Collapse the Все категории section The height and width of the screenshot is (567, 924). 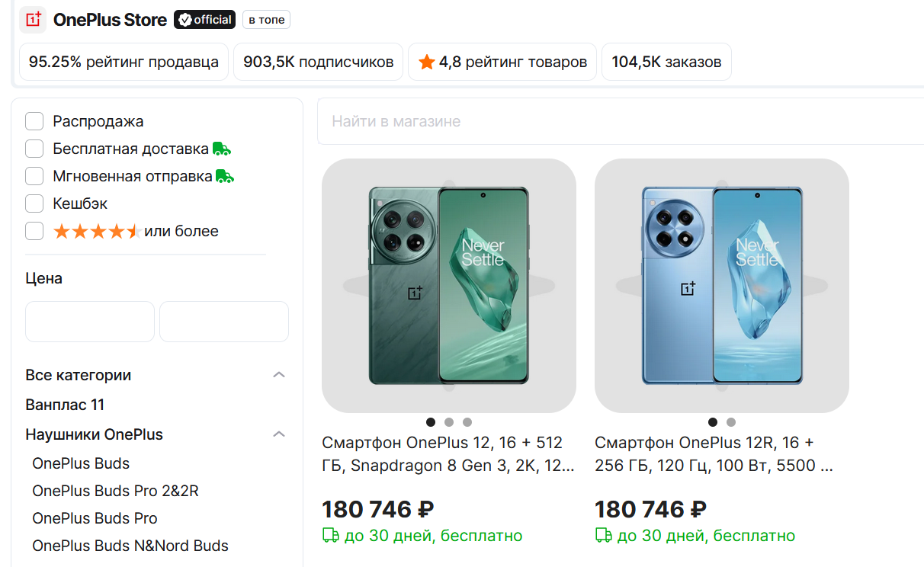tap(279, 375)
